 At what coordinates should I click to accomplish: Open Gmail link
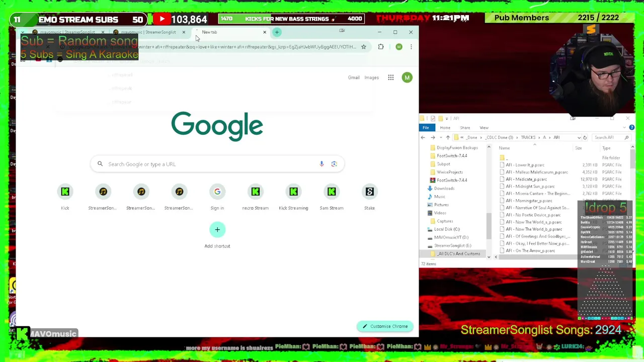pyautogui.click(x=354, y=77)
